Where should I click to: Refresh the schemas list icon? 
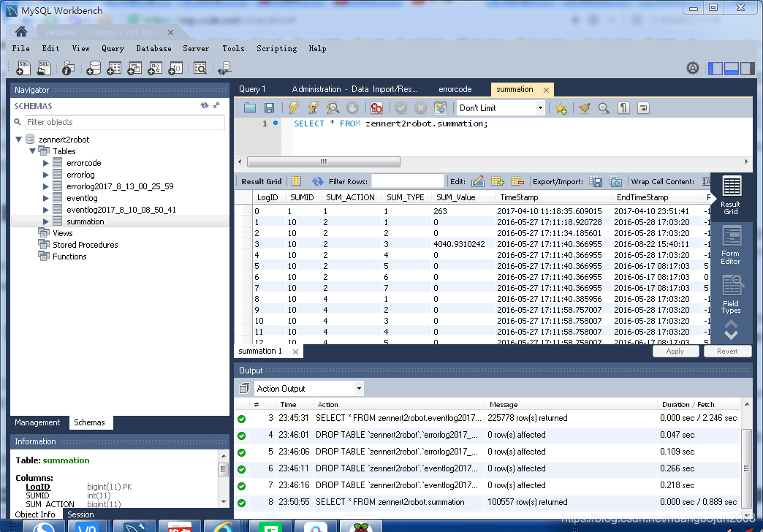coord(205,105)
